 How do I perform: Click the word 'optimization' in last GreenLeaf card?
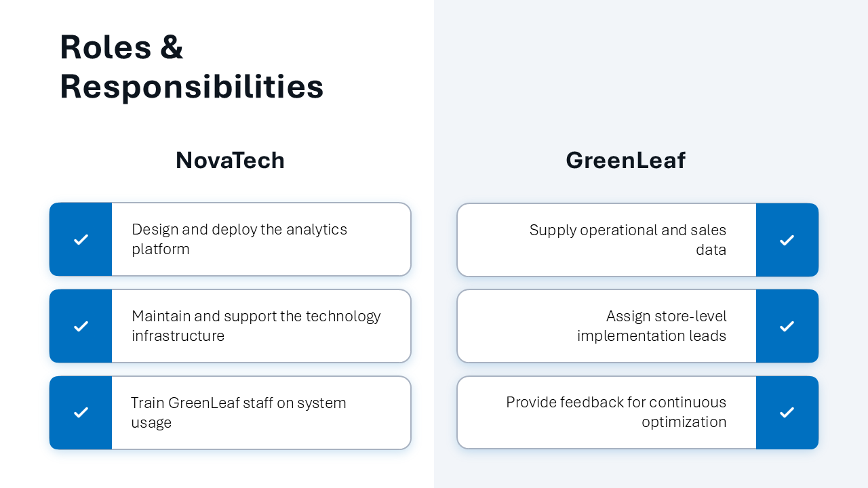point(684,422)
